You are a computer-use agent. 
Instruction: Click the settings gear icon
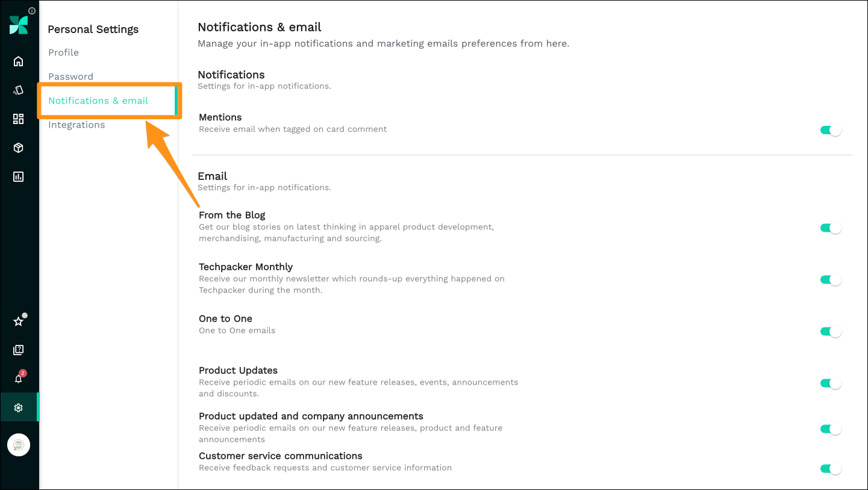19,408
